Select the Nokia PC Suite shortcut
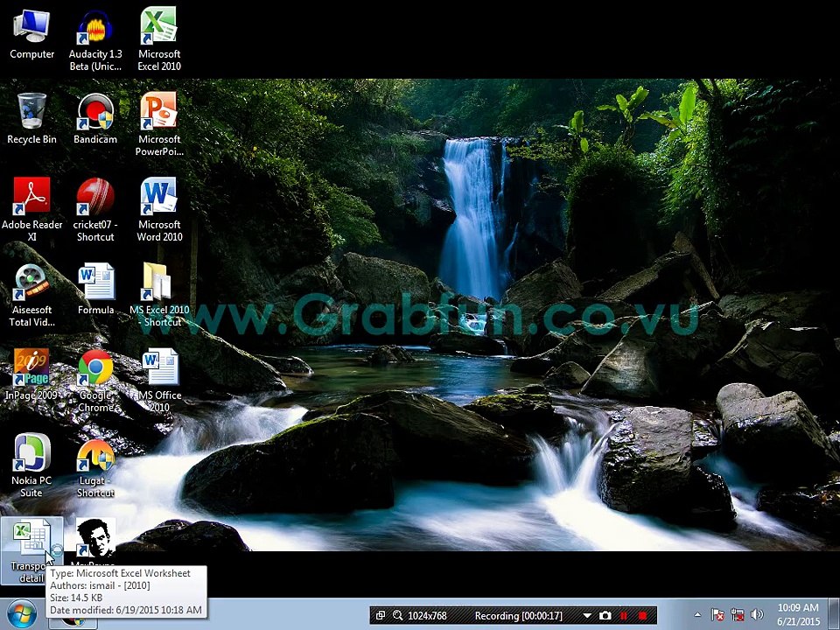Screen dimensions: 840x630 31,466
